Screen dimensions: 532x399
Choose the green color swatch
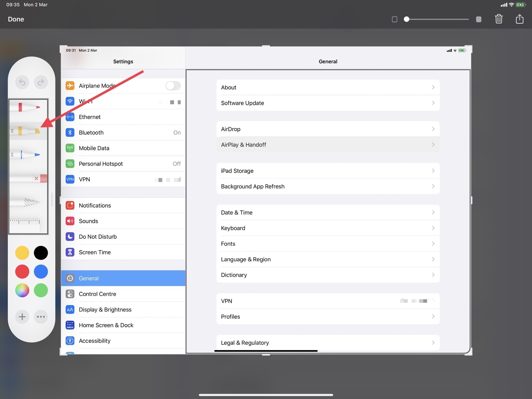click(41, 290)
